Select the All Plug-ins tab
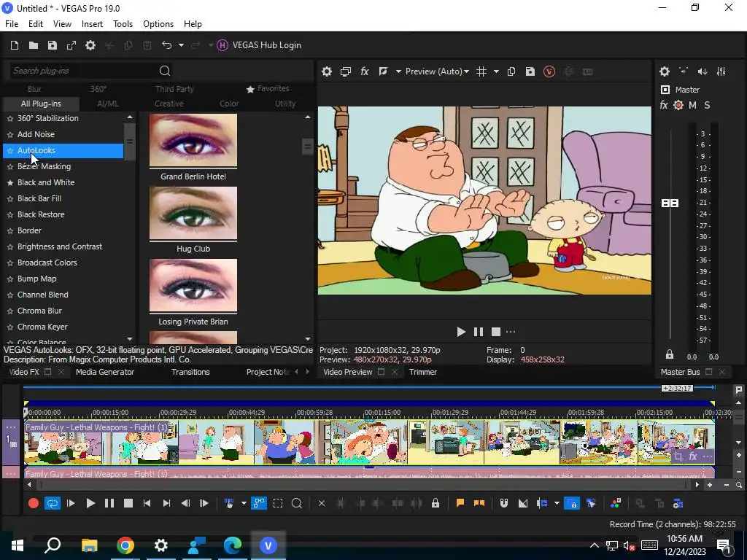747x560 pixels. pos(41,104)
